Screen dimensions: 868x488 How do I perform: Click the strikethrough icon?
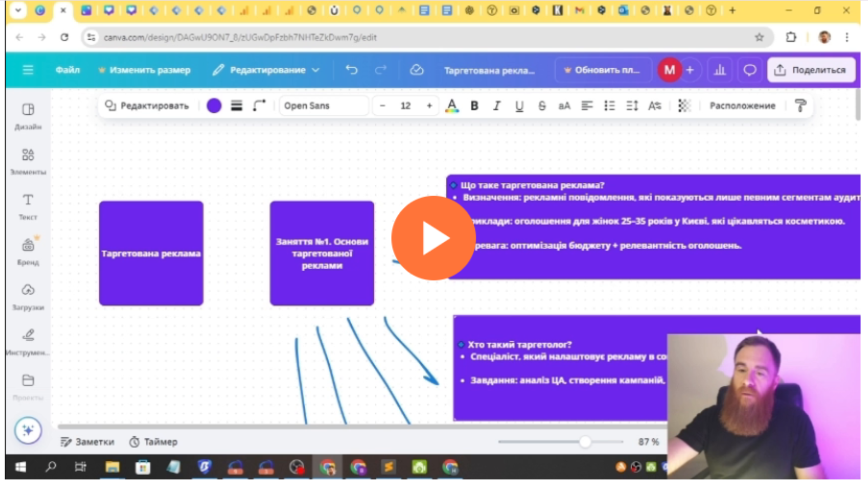542,106
